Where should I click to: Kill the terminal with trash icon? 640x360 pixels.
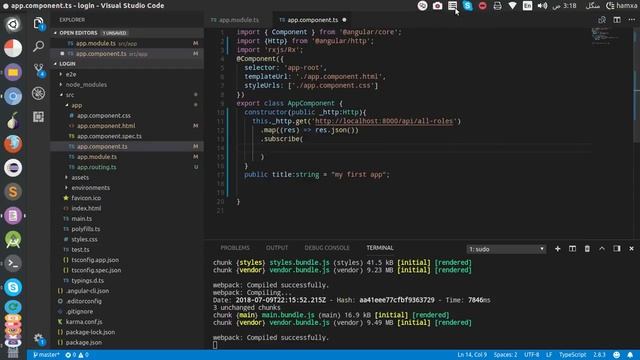[x=587, y=249]
